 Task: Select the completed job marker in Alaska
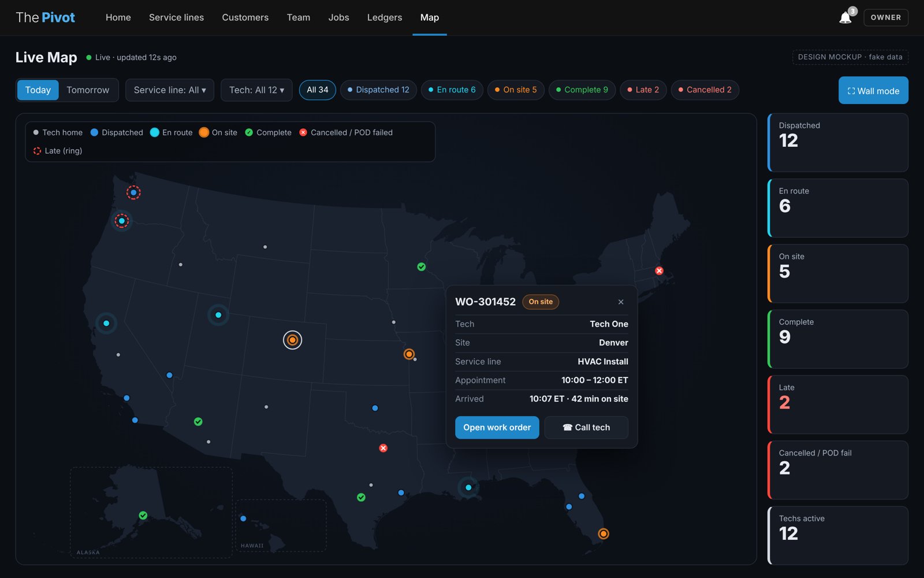143,515
